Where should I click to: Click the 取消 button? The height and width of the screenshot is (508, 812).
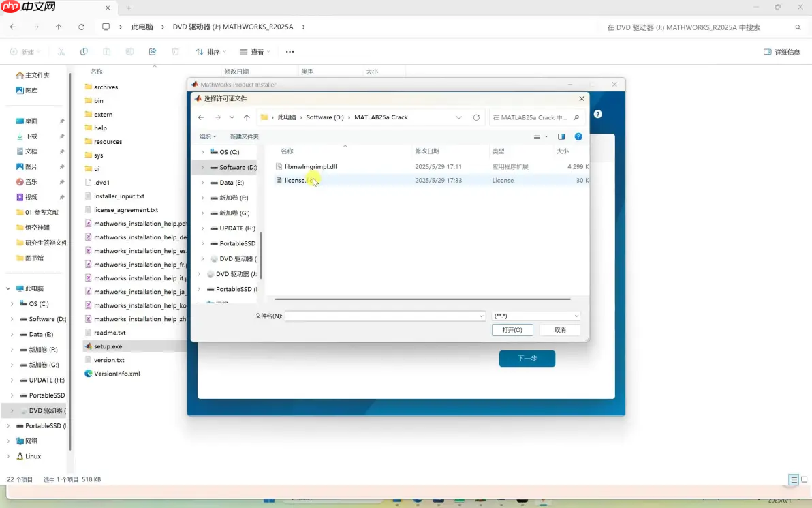[x=560, y=329]
